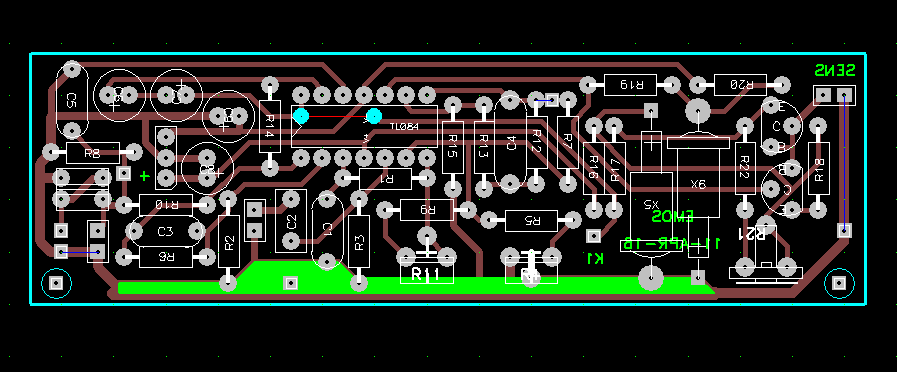Click resistor R9 in the center
This screenshot has height=372, width=897.
pos(427,210)
